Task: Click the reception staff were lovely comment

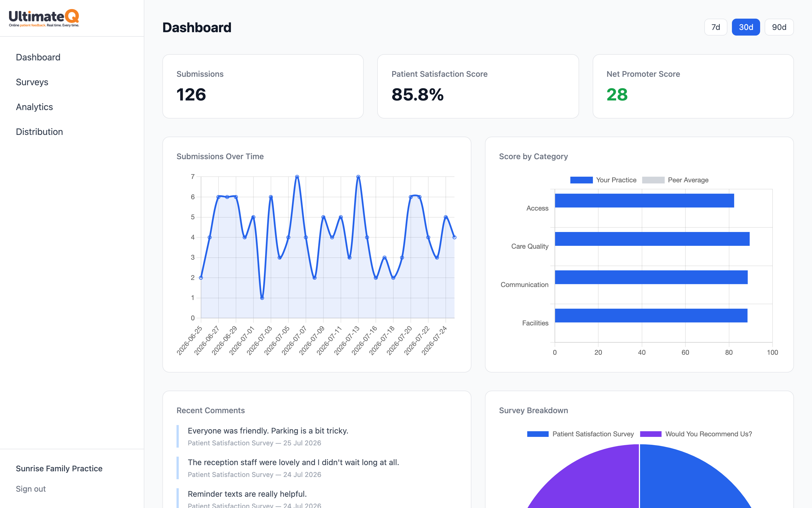Action: click(293, 462)
